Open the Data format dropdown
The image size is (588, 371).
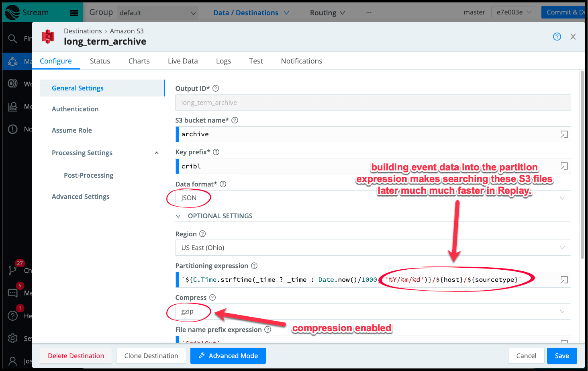[372, 198]
